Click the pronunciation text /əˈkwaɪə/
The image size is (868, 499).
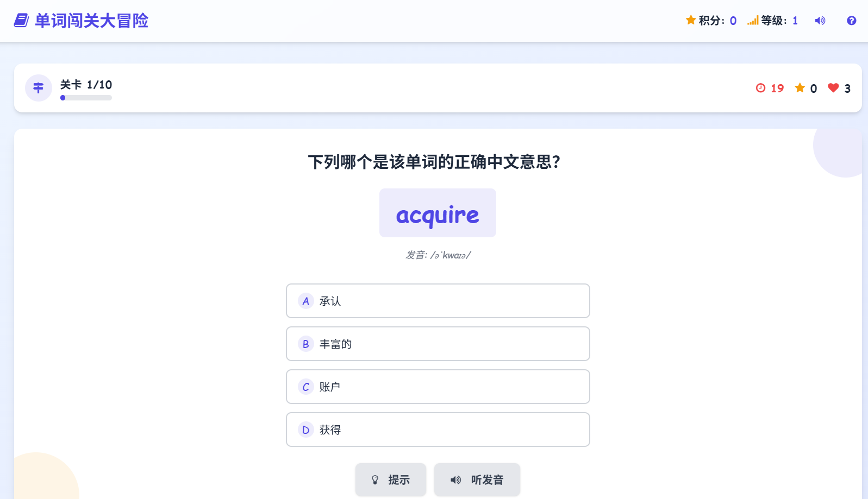(x=451, y=255)
